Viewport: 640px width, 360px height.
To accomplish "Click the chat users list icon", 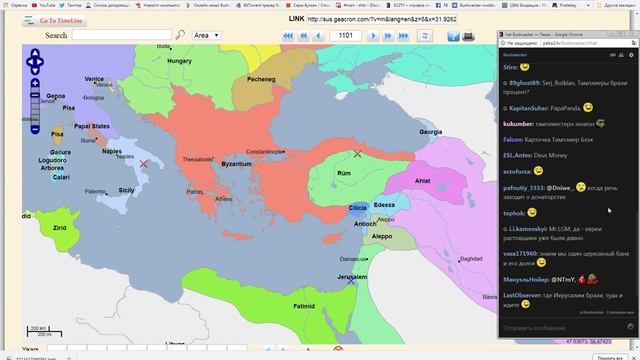I will pyautogui.click(x=621, y=55).
